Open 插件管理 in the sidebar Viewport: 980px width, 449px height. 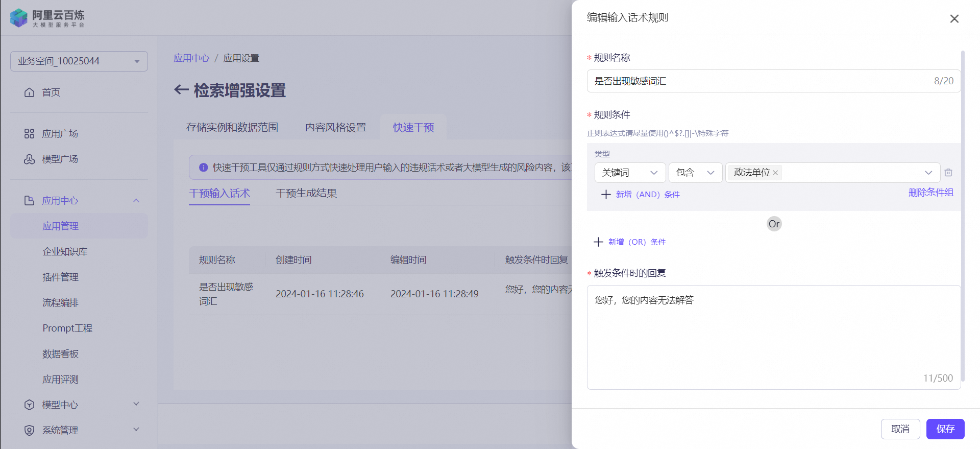pyautogui.click(x=60, y=277)
